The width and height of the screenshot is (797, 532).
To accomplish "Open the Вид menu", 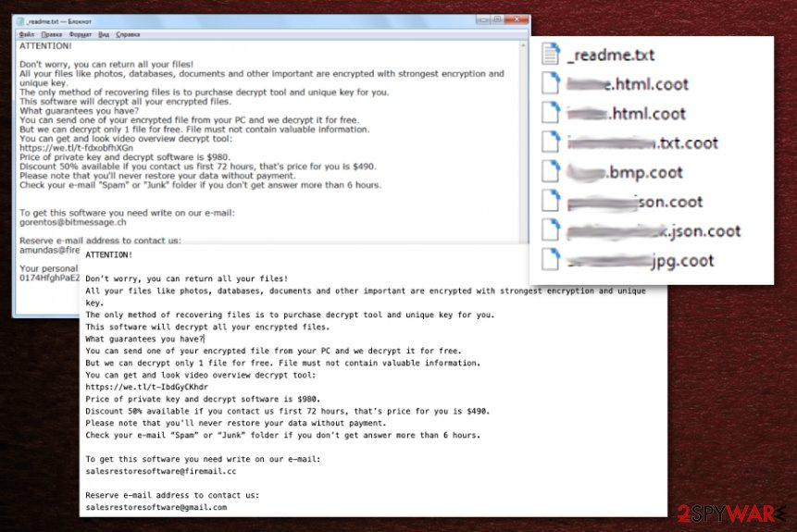I will point(104,34).
